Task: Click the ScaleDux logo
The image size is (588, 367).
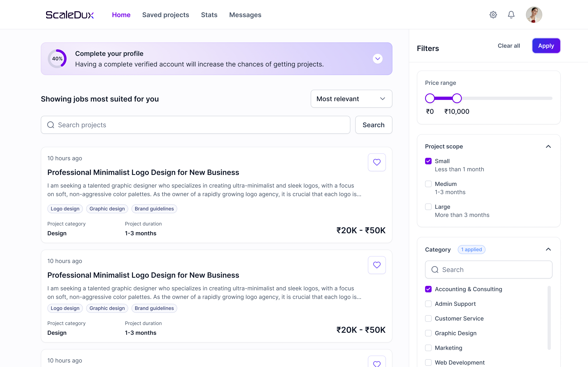Action: click(70, 15)
